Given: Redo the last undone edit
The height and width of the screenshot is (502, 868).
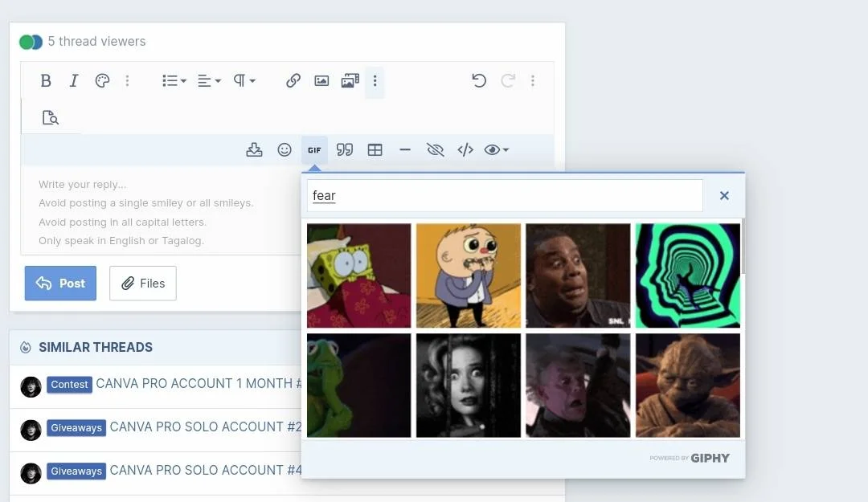Looking at the screenshot, I should click(508, 81).
